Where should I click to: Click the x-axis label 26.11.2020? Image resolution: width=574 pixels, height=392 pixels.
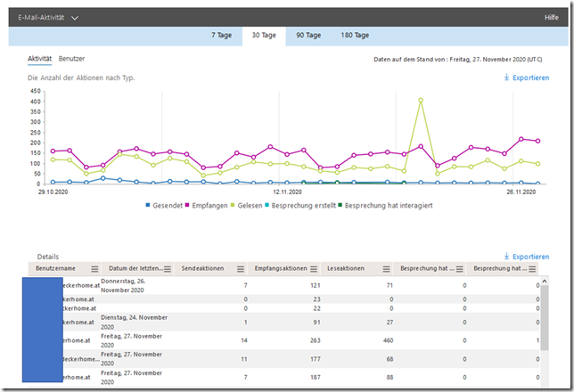point(521,192)
